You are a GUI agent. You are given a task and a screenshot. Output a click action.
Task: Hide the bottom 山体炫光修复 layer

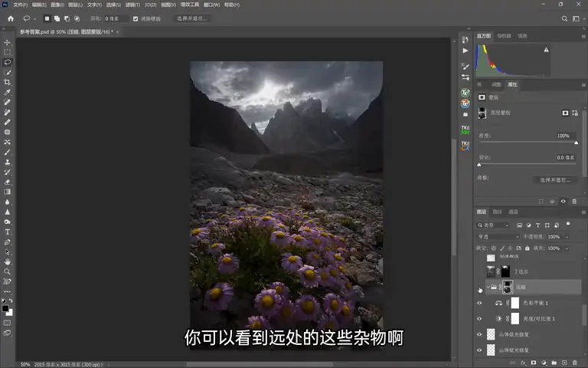pos(479,350)
